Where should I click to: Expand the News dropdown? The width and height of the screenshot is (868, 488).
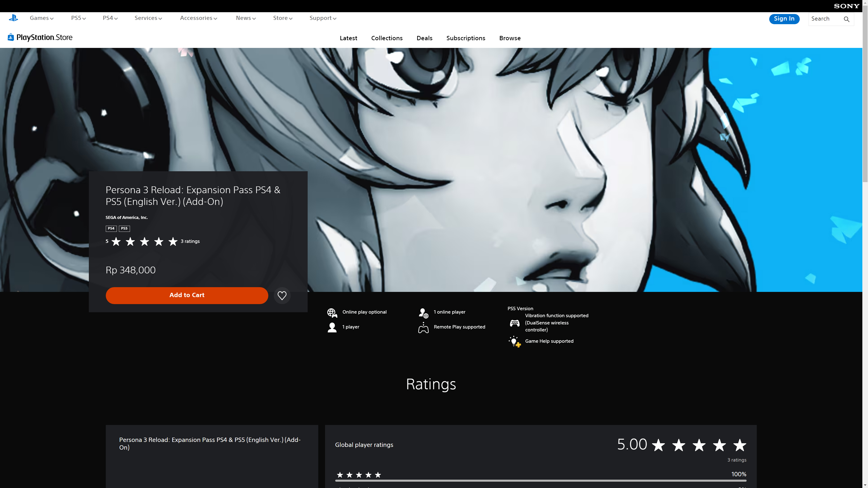pos(246,18)
